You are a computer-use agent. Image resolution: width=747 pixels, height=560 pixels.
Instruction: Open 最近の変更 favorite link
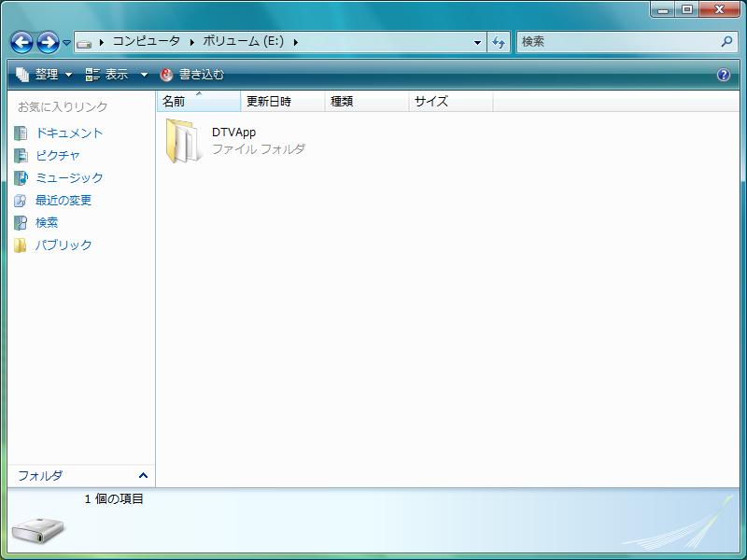(63, 201)
